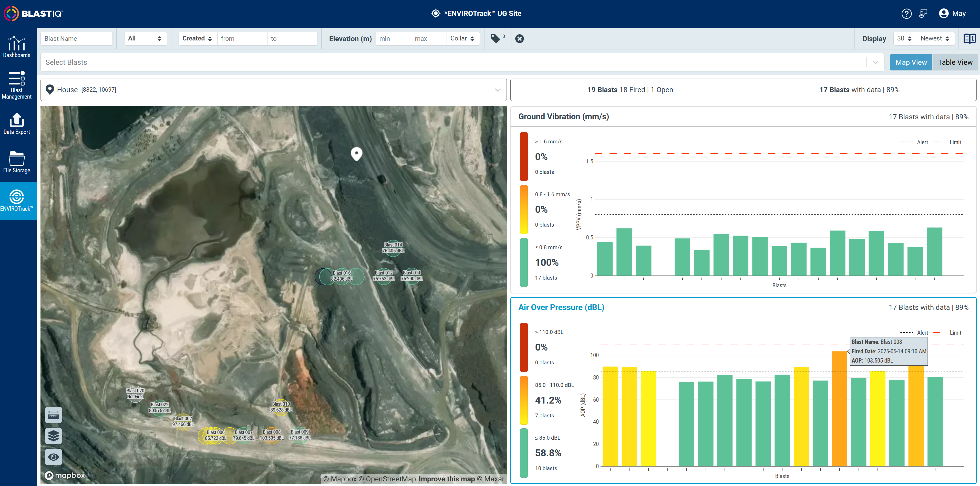
Task: Select Blast 016 marker on map
Action: (x=342, y=276)
